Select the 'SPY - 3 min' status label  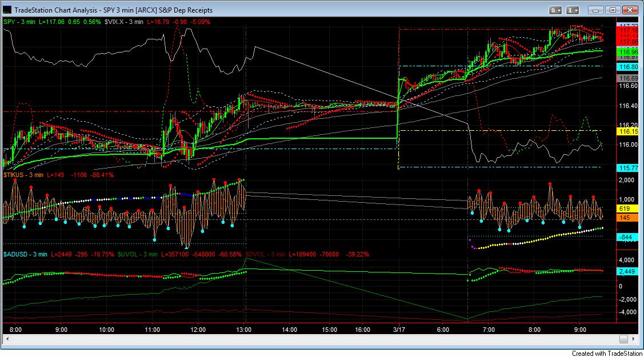[19, 22]
